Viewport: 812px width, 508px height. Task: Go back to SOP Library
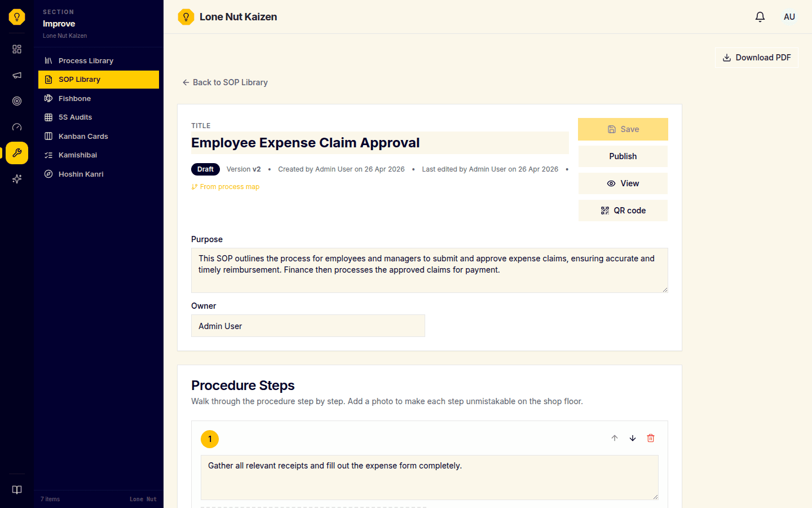[225, 82]
